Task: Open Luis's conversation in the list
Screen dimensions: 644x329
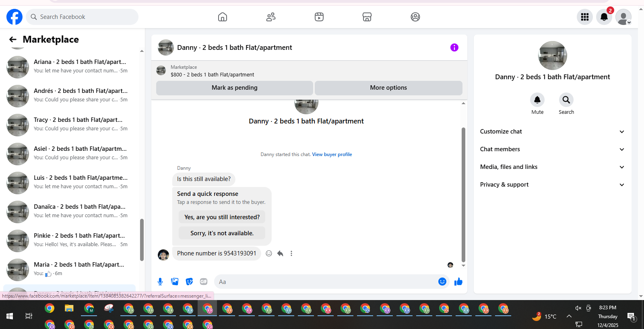Action: point(70,183)
